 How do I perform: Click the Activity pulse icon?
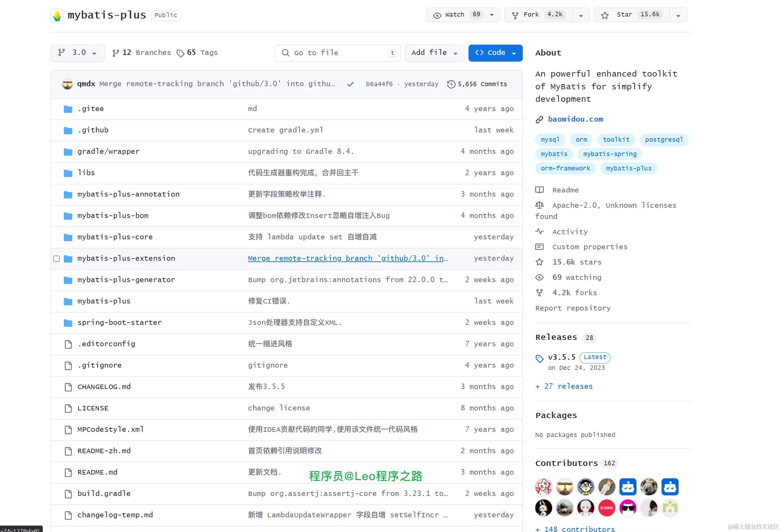539,232
